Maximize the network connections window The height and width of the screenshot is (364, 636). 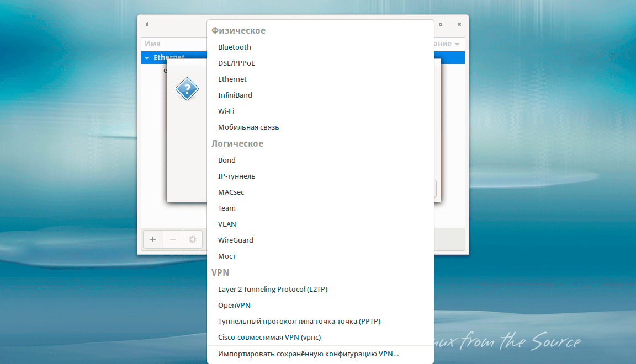click(x=441, y=24)
